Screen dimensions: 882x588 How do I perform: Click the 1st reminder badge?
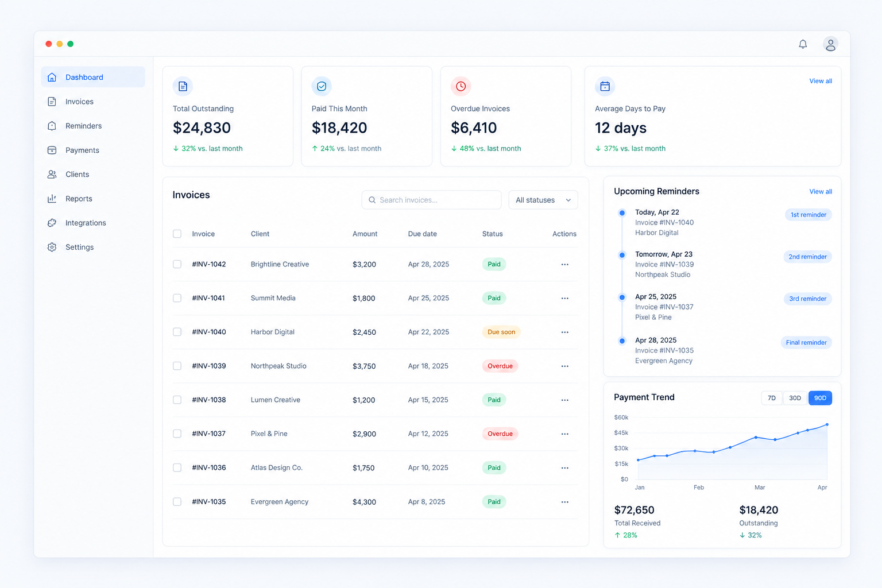pos(808,215)
